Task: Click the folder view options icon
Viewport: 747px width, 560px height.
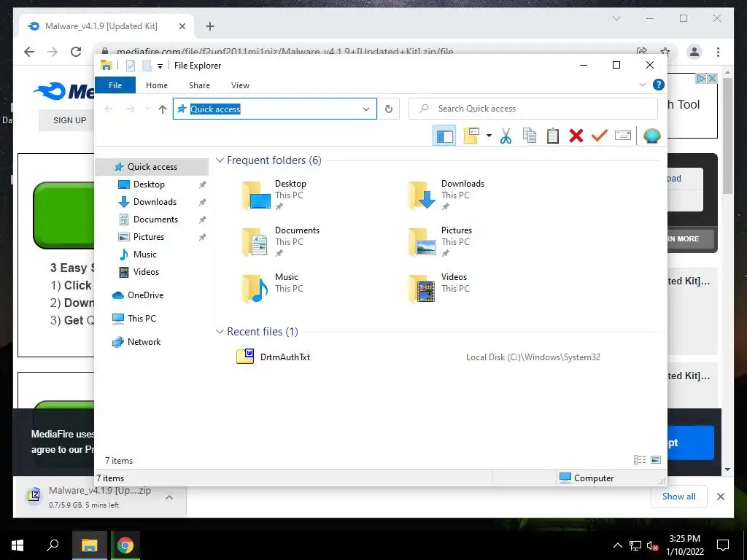Action: pos(471,136)
